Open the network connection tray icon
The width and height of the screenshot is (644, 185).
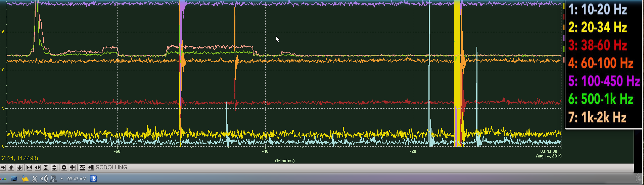coord(53,179)
